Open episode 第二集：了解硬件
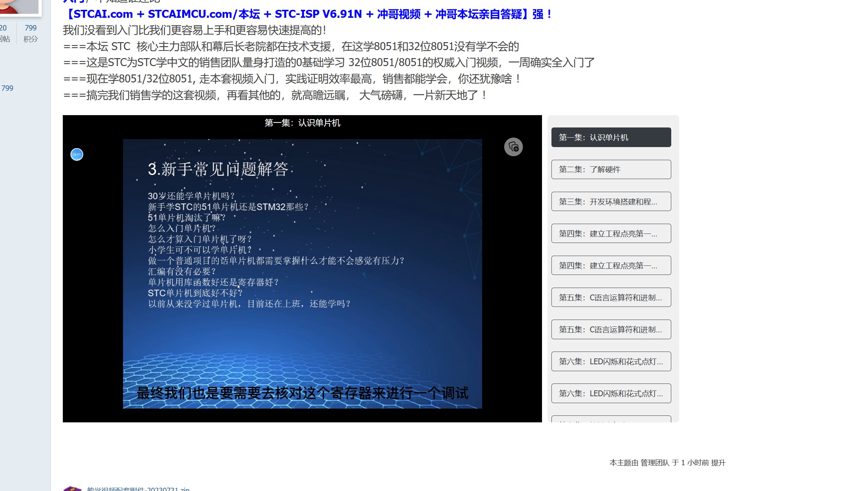Image resolution: width=868 pixels, height=491 pixels. click(x=611, y=170)
